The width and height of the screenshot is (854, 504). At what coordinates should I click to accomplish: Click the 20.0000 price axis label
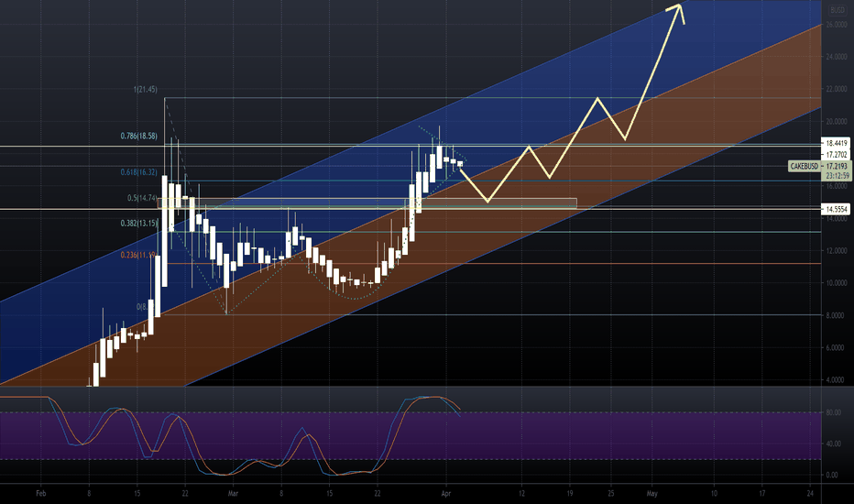pyautogui.click(x=837, y=122)
